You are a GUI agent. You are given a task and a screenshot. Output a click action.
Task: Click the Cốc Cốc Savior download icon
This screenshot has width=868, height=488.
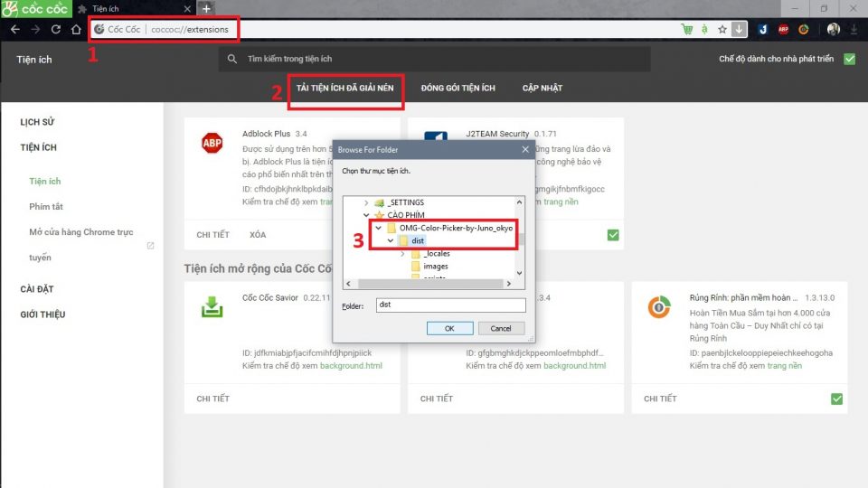[212, 307]
